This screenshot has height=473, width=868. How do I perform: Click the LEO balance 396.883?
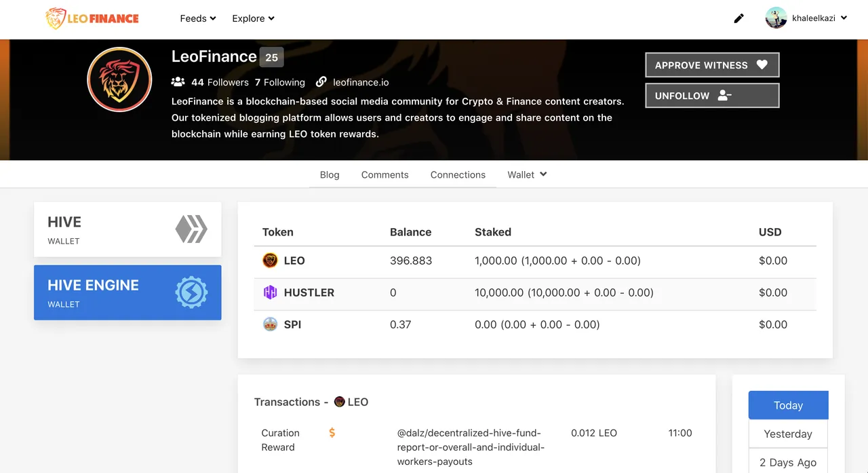point(411,261)
